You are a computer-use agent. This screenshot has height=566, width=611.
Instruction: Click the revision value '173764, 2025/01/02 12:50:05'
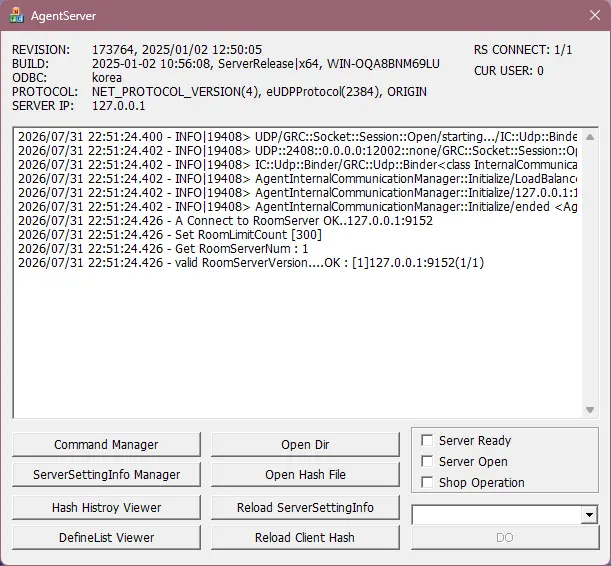click(x=177, y=50)
